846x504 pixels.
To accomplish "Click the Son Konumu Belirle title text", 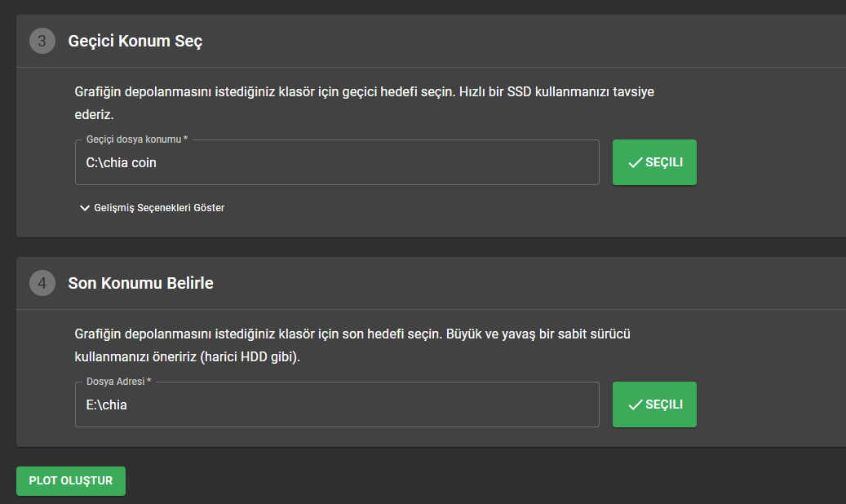I will click(x=140, y=283).
